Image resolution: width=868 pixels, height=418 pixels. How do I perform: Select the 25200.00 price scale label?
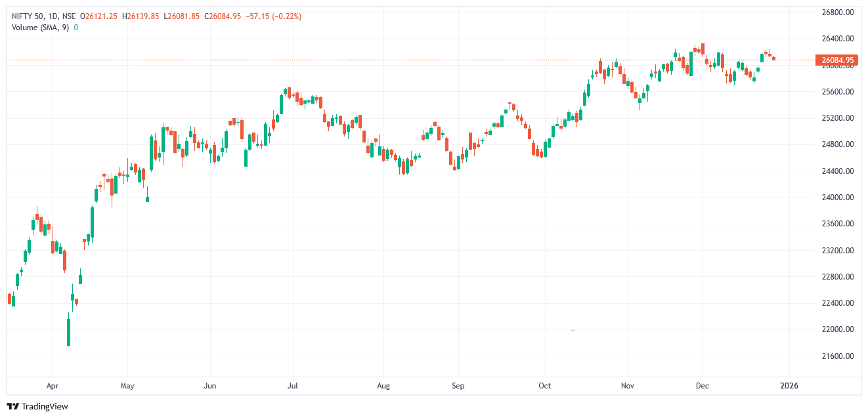[x=837, y=118]
